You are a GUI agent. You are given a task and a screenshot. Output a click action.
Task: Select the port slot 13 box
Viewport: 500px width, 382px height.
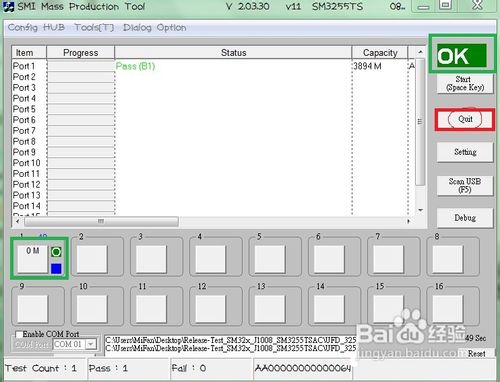[x=270, y=308]
